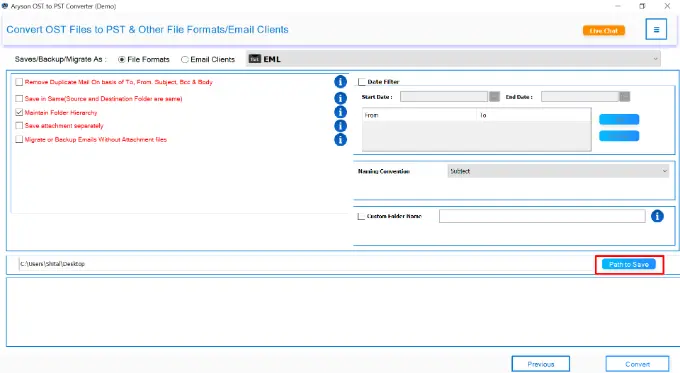
Task: Select the File Formats radio button
Action: click(x=122, y=59)
